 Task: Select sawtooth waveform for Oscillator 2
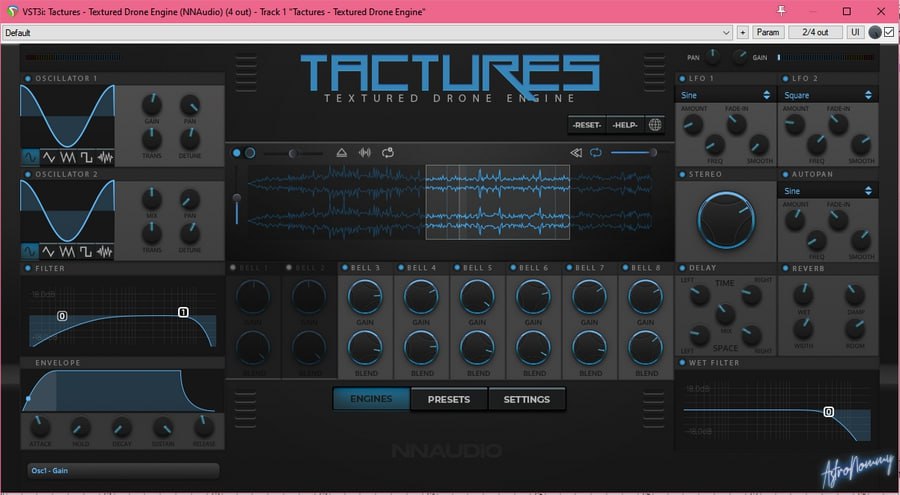(x=68, y=252)
